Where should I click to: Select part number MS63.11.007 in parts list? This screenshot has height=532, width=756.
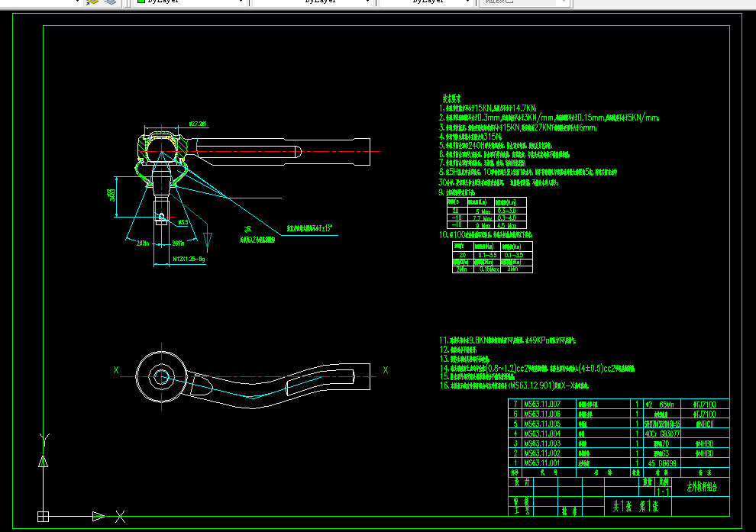click(542, 405)
